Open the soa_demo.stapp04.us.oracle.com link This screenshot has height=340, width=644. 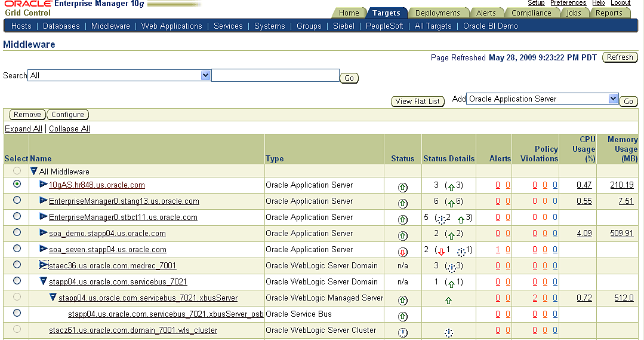coord(107,234)
